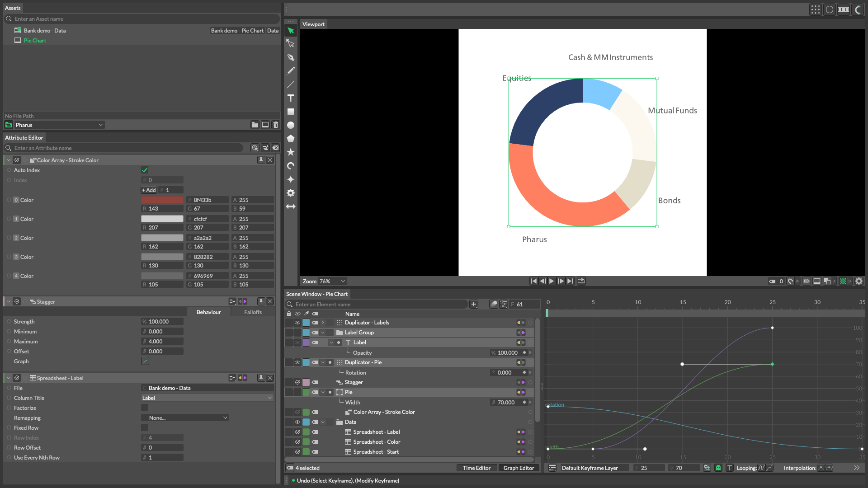Image resolution: width=868 pixels, height=488 pixels.
Task: Toggle visibility of Duplicator - Labels
Action: pyautogui.click(x=297, y=323)
